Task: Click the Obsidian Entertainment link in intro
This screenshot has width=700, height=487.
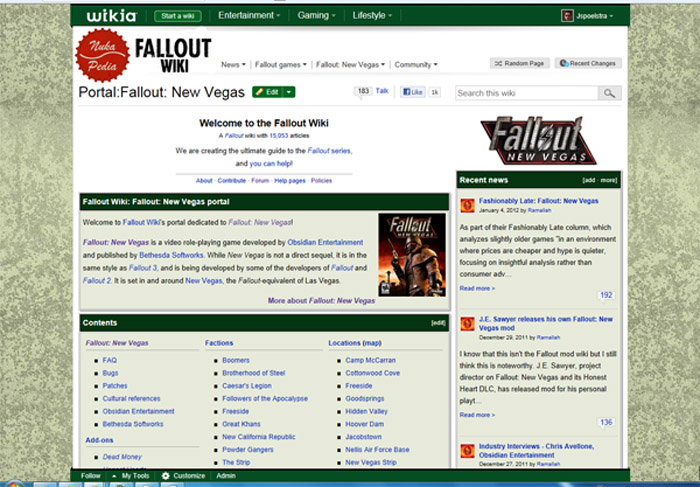Action: (x=325, y=242)
